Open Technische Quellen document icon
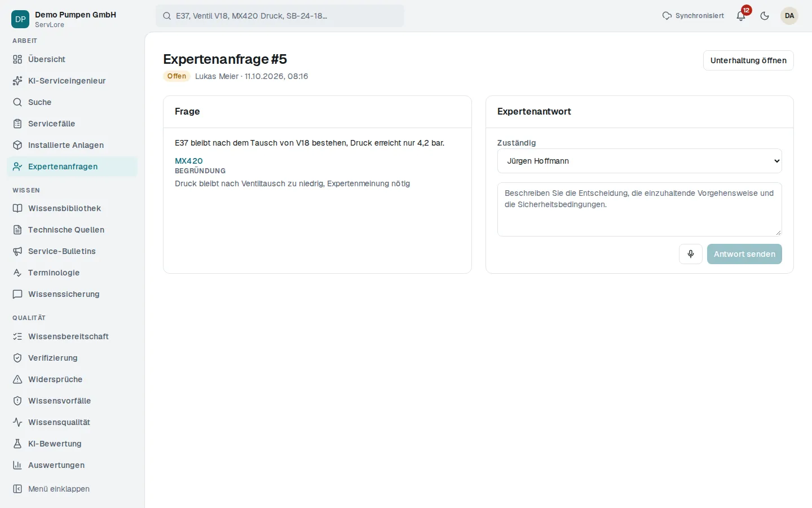The width and height of the screenshot is (812, 508). click(17, 230)
